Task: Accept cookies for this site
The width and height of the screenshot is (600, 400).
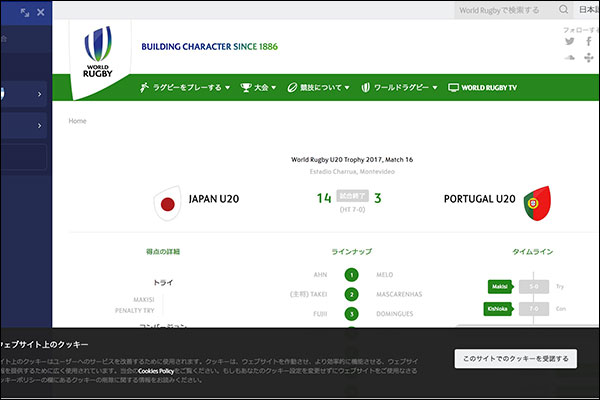Action: pyautogui.click(x=515, y=358)
